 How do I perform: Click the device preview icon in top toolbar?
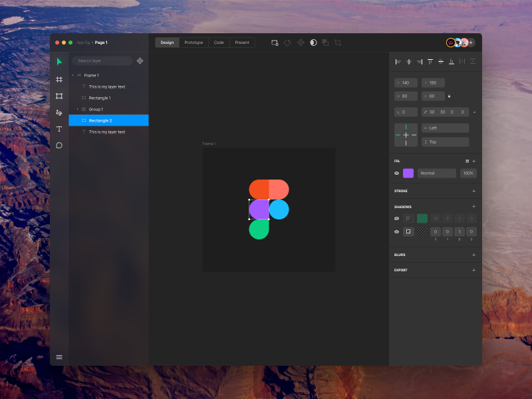click(x=275, y=43)
